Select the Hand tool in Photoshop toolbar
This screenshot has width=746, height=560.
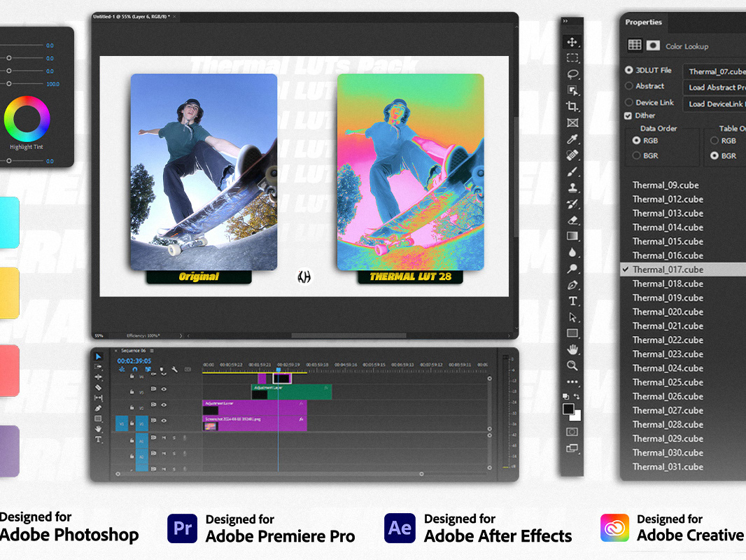[x=572, y=349]
